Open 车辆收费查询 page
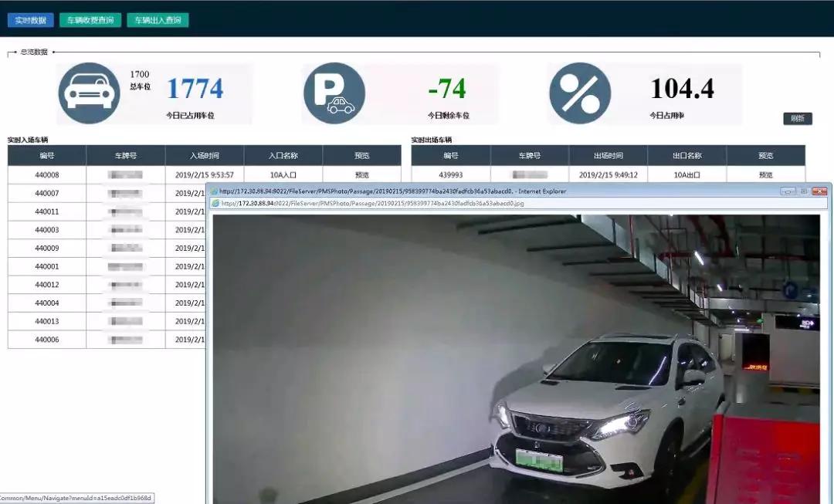834x504 pixels. tap(90, 20)
